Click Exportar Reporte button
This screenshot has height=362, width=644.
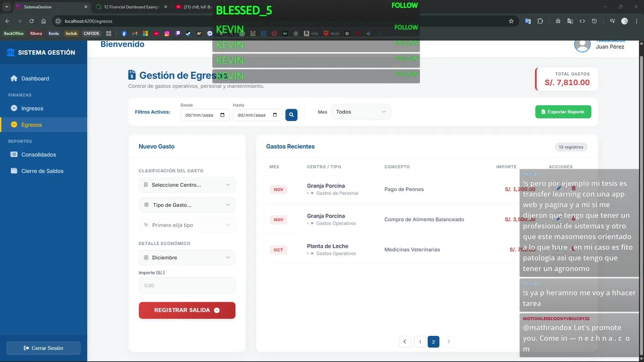point(563,112)
